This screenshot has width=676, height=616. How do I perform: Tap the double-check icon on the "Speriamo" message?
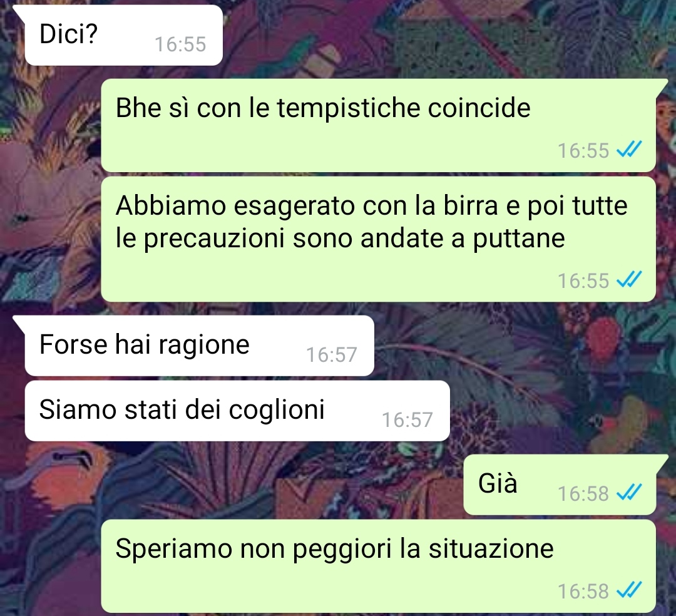(x=629, y=590)
